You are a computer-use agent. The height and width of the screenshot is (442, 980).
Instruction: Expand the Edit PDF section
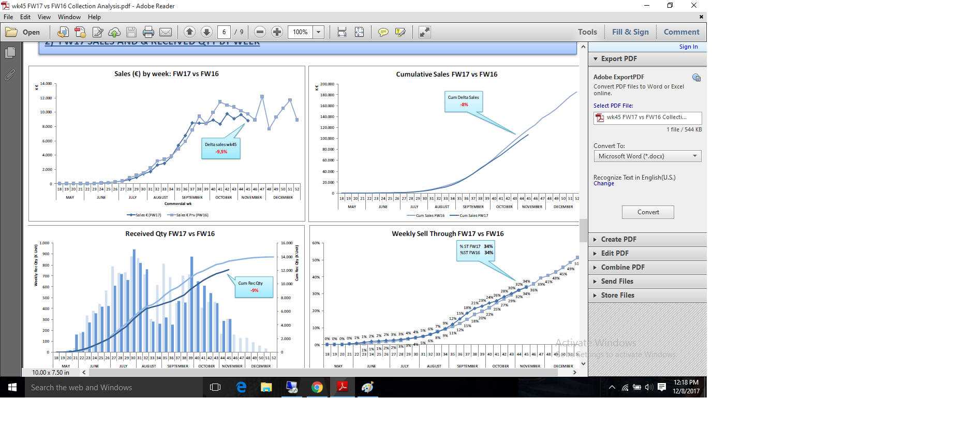click(x=647, y=253)
